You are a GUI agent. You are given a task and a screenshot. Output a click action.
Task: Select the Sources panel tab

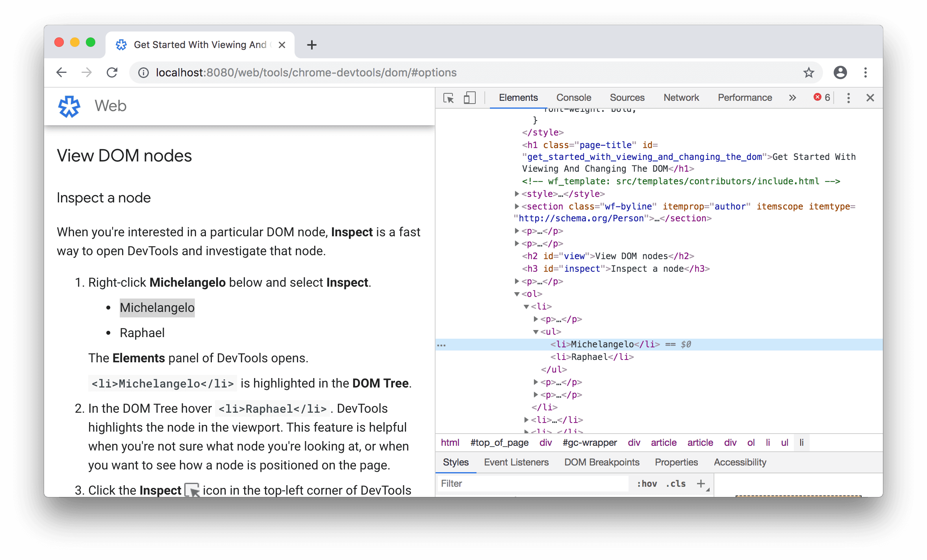[627, 96]
